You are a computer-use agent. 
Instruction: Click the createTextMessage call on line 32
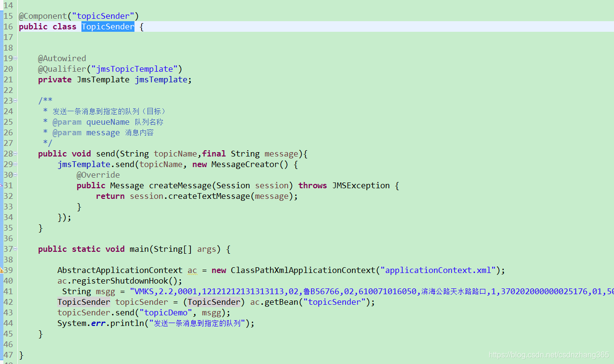tap(209, 196)
